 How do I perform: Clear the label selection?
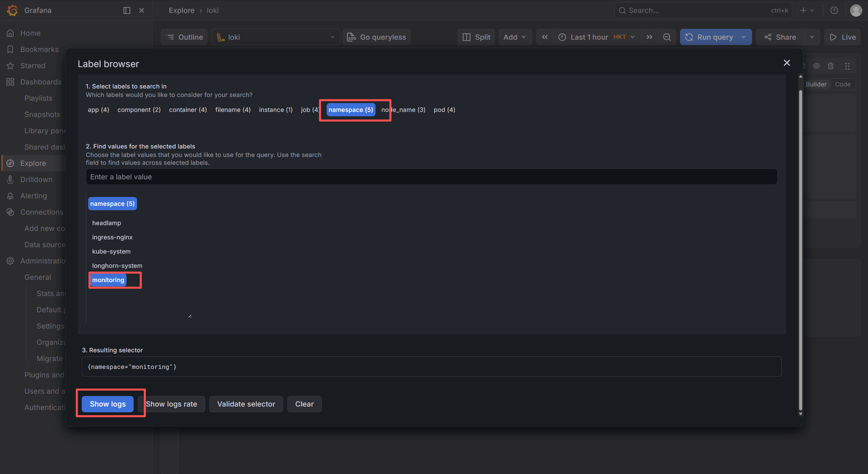[x=304, y=404]
